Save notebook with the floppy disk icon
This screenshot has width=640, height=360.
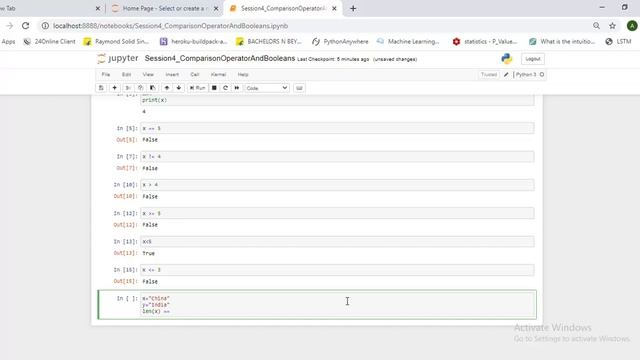point(101,88)
